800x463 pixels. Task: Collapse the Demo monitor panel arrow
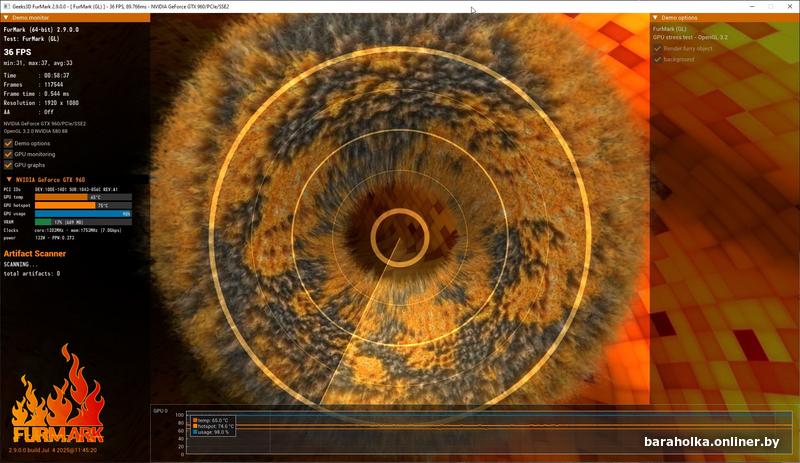click(x=6, y=17)
